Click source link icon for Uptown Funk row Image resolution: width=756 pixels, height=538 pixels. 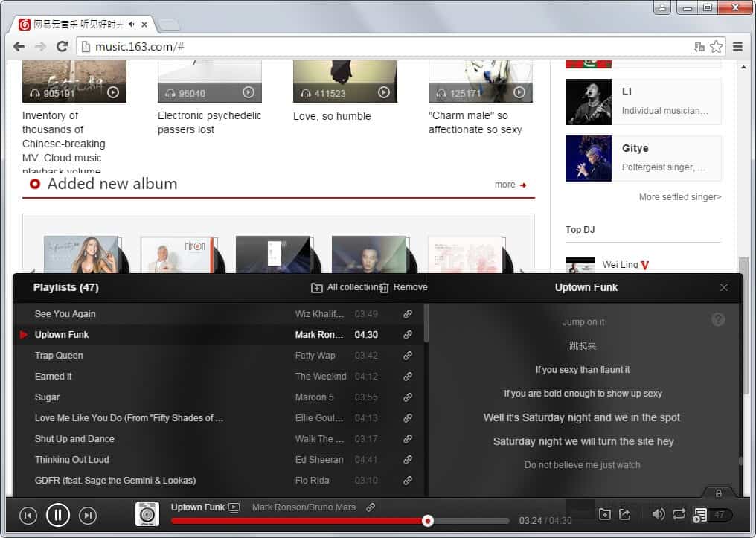point(408,335)
